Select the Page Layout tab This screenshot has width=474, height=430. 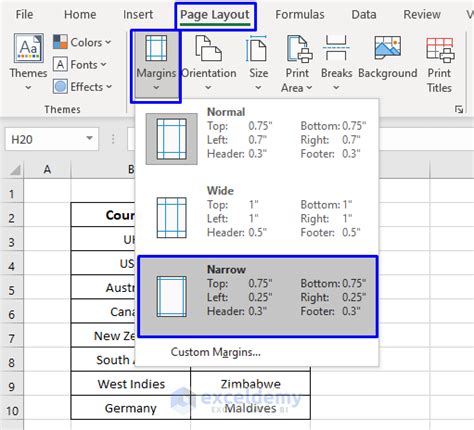tap(215, 15)
